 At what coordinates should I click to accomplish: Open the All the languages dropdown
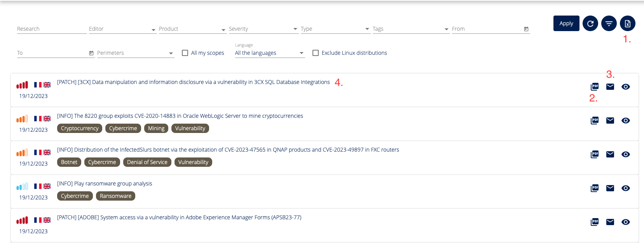[269, 53]
